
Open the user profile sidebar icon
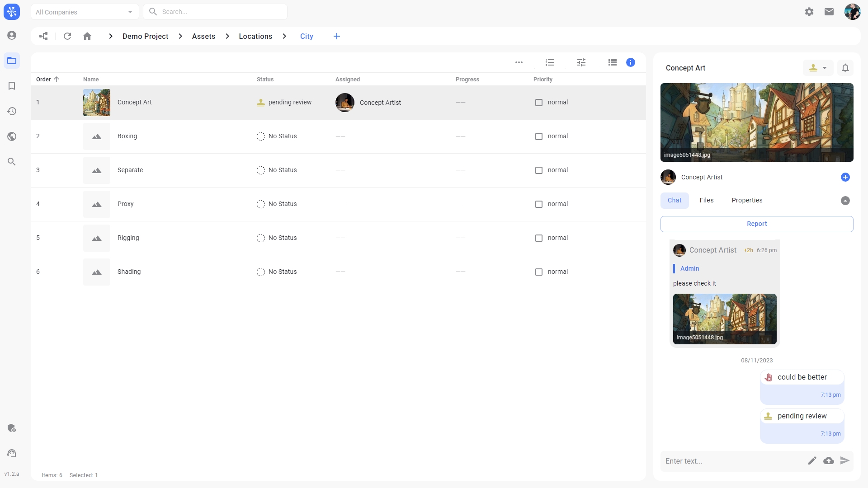point(12,35)
